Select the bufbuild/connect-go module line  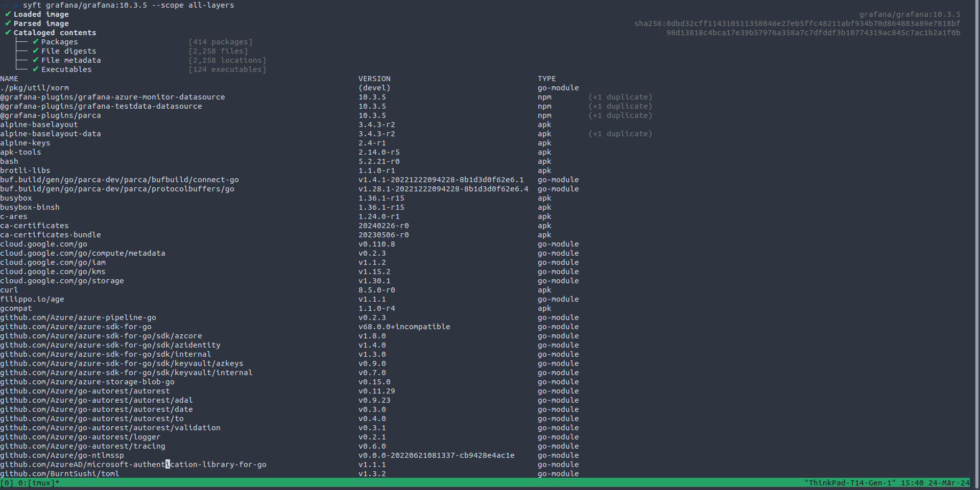tap(119, 180)
